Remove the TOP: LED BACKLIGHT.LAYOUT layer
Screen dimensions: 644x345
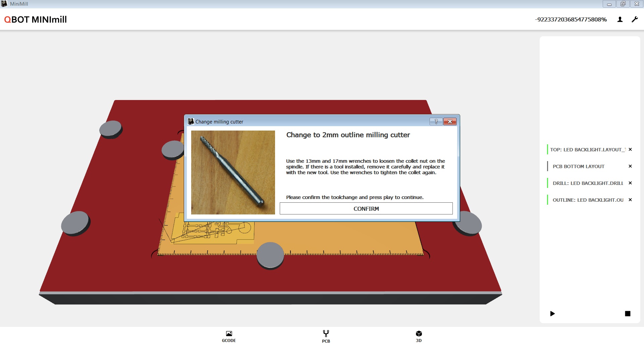click(630, 150)
